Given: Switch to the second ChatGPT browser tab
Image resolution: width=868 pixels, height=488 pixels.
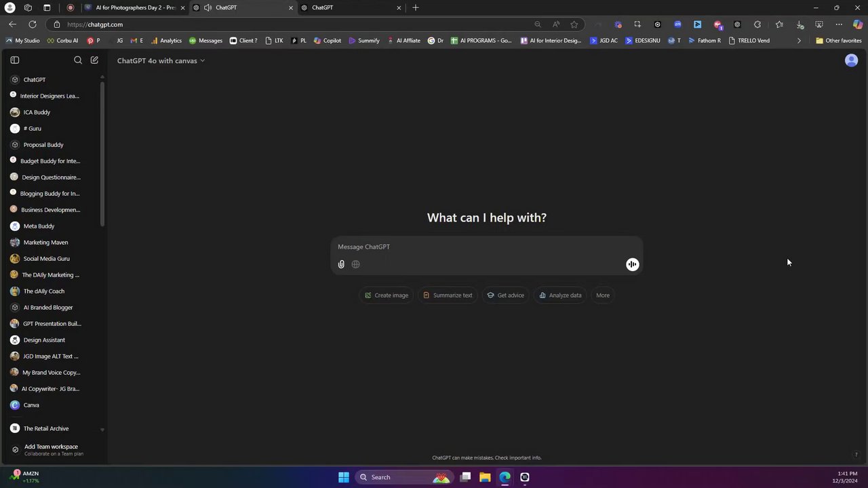Looking at the screenshot, I should [350, 7].
